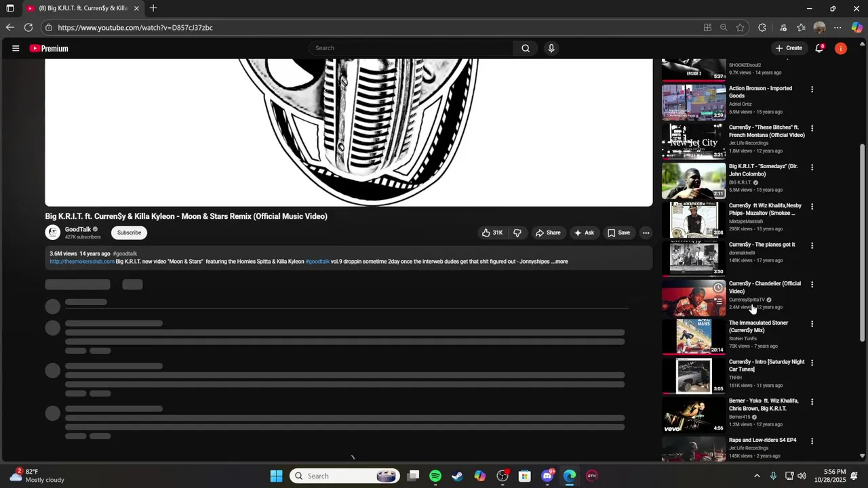
Task: Save video to a playlist
Action: pyautogui.click(x=618, y=232)
